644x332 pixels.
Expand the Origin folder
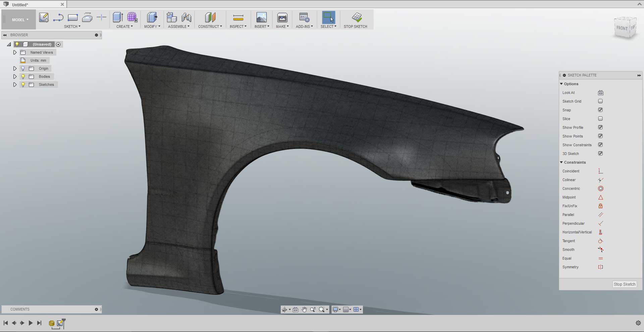tap(15, 68)
